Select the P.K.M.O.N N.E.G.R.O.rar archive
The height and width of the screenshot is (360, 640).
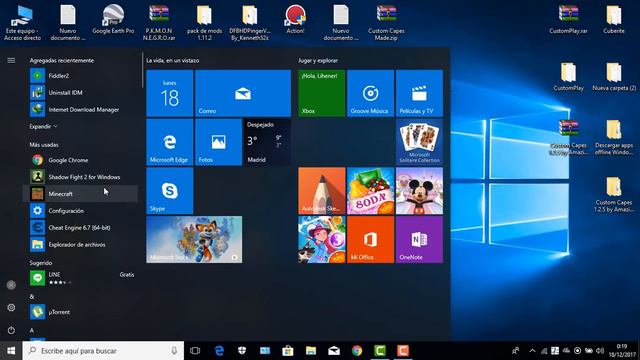tap(159, 22)
